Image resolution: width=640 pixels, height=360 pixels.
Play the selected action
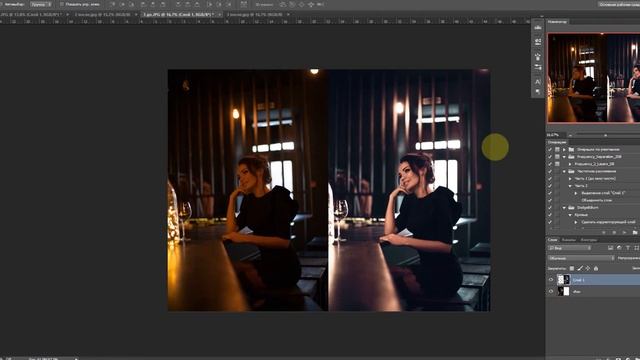click(x=624, y=233)
